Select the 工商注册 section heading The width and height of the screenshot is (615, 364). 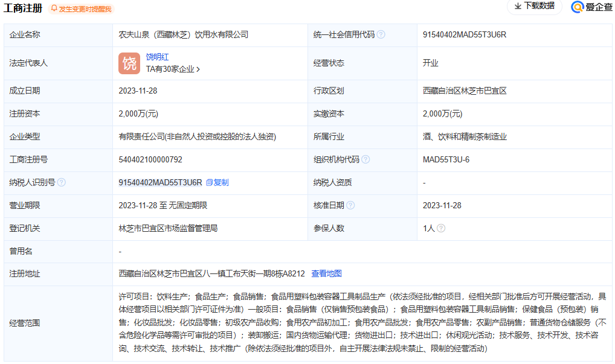23,8
